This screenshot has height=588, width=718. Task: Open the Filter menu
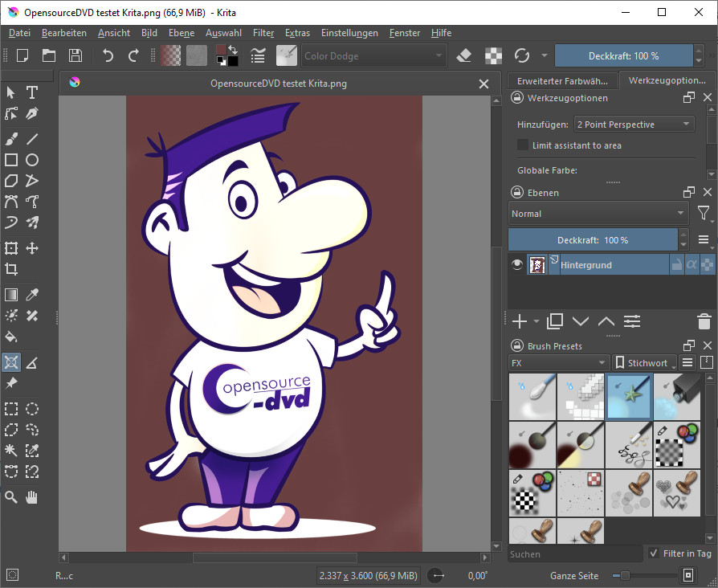tap(263, 33)
